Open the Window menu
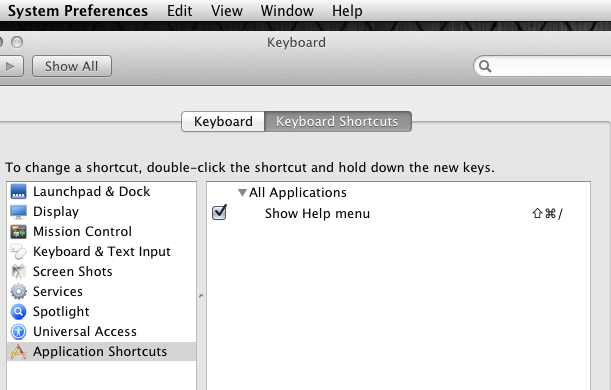This screenshot has width=611, height=390. pos(287,11)
